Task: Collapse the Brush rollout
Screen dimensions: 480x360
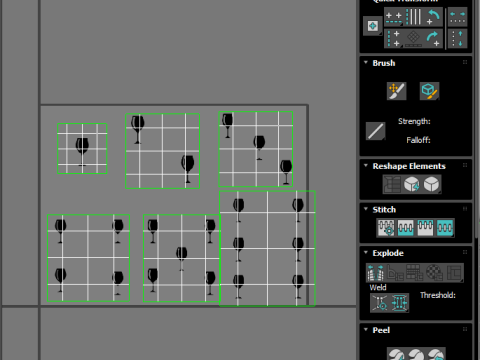Action: (366, 63)
